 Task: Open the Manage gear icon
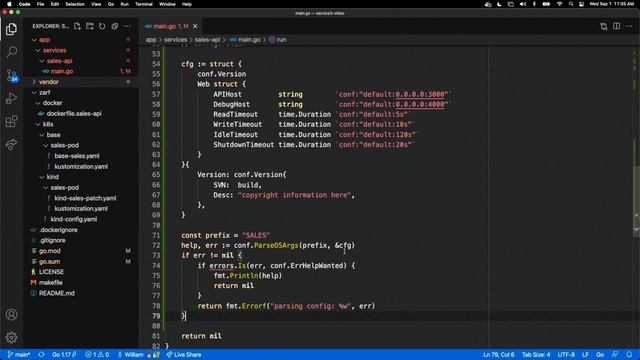click(x=11, y=338)
